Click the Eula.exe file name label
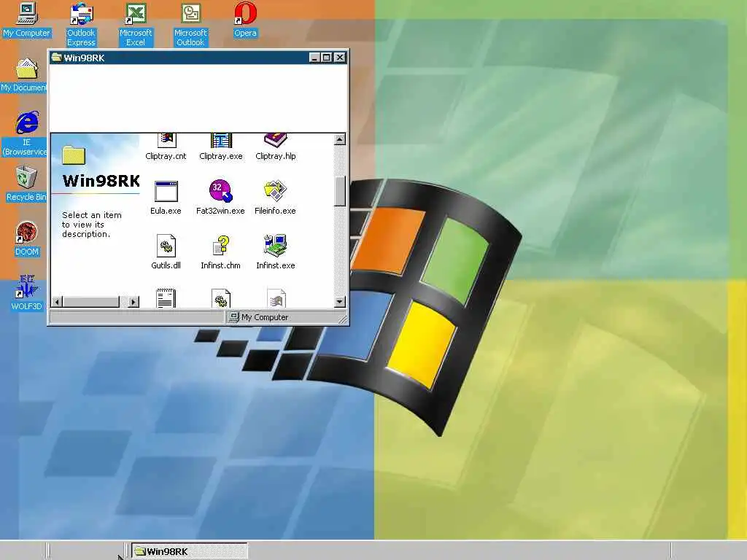747x560 pixels. pos(166,211)
